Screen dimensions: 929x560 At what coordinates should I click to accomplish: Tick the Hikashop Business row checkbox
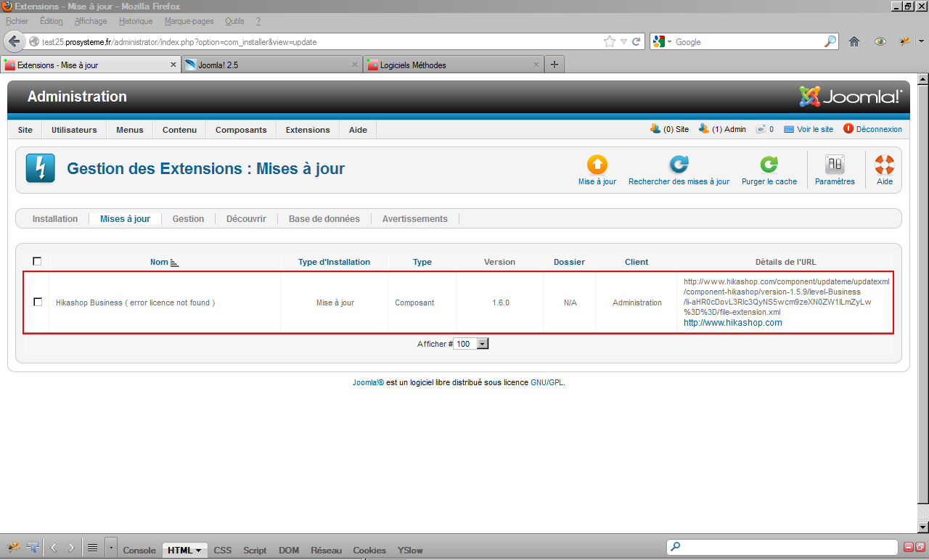(x=38, y=302)
